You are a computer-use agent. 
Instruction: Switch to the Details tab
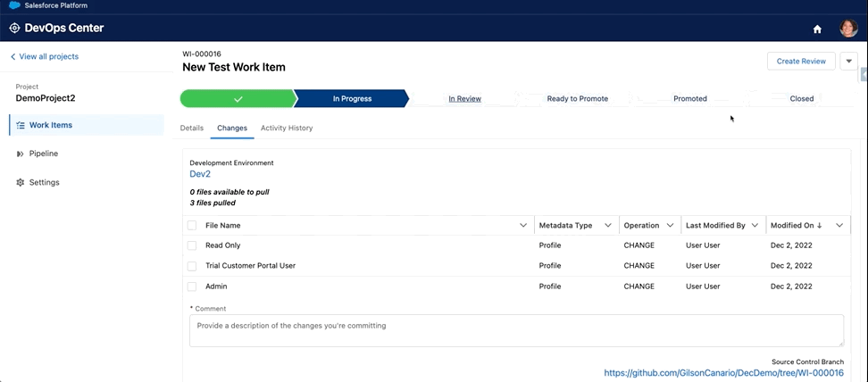(192, 128)
